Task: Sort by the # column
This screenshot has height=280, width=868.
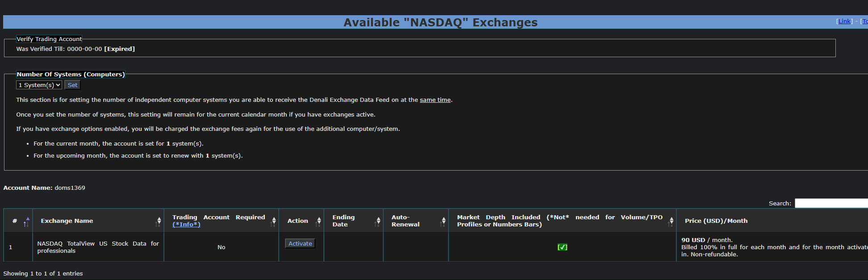Action: [18, 221]
